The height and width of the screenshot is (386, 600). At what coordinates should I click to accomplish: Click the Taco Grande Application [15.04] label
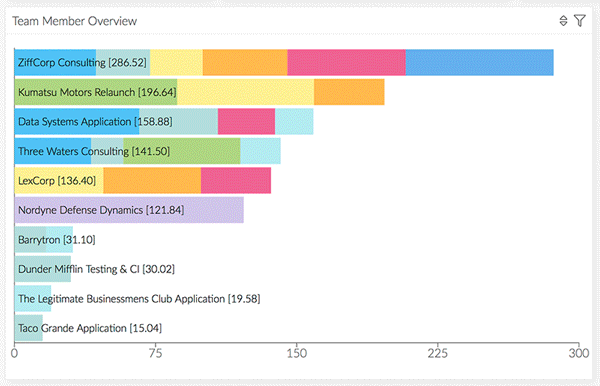tap(90, 328)
